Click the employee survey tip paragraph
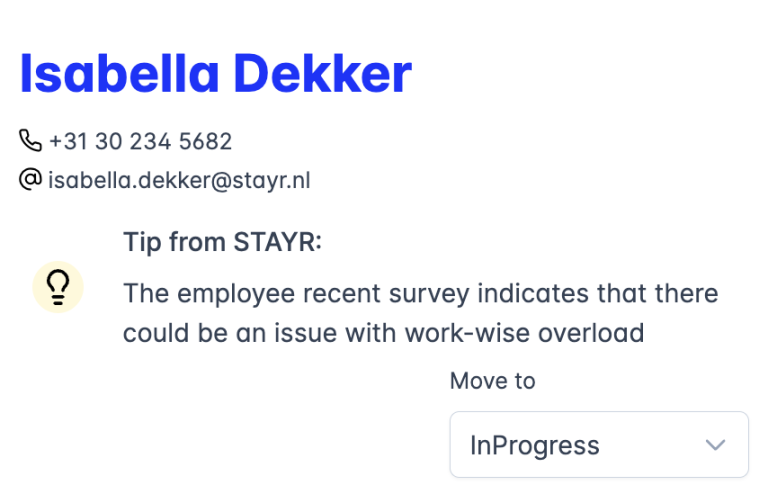 421,313
